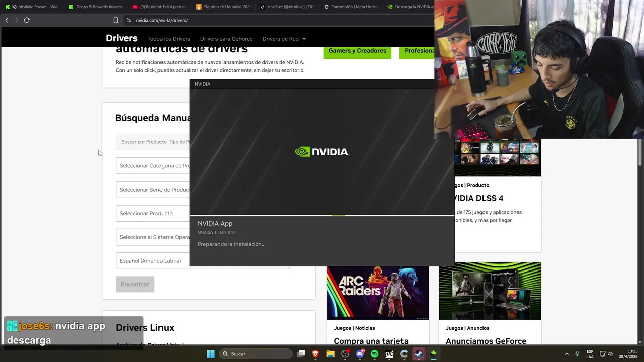Open the C-shaped logo taskbar app

(404, 354)
